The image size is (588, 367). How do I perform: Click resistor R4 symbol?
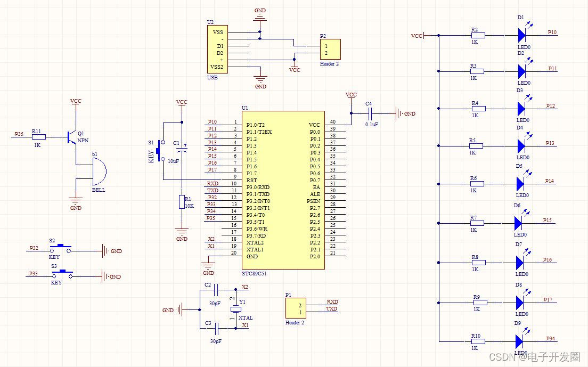[478, 108]
